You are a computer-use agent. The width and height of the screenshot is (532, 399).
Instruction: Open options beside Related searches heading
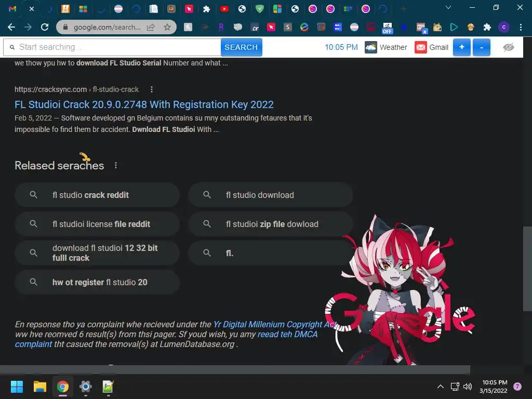pyautogui.click(x=116, y=165)
